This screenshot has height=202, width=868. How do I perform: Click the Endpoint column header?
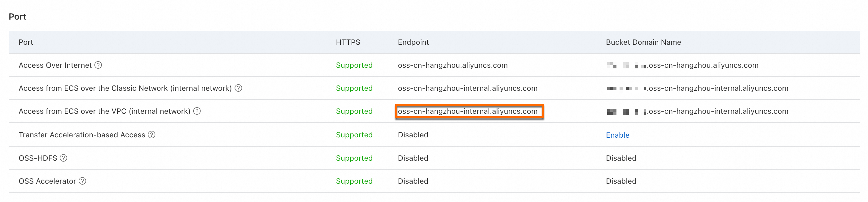[413, 42]
